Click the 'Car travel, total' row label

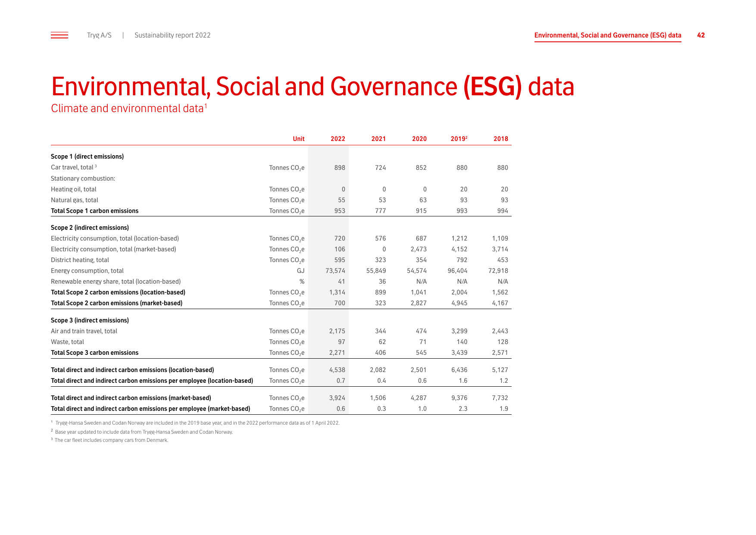[x=74, y=167]
